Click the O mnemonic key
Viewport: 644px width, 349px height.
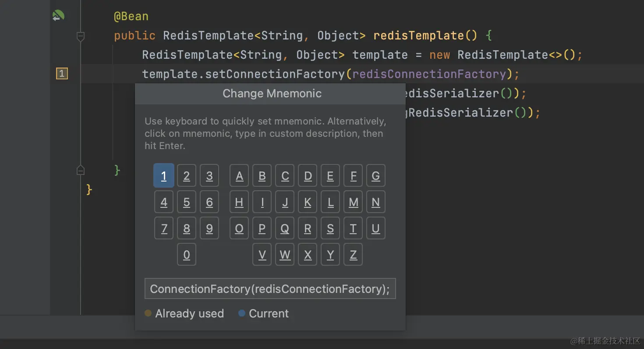239,228
